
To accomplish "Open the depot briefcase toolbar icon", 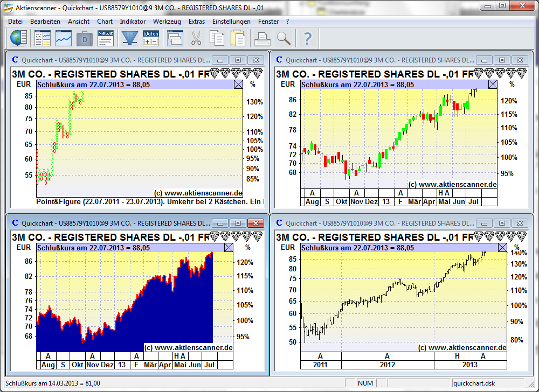I will click(x=85, y=38).
